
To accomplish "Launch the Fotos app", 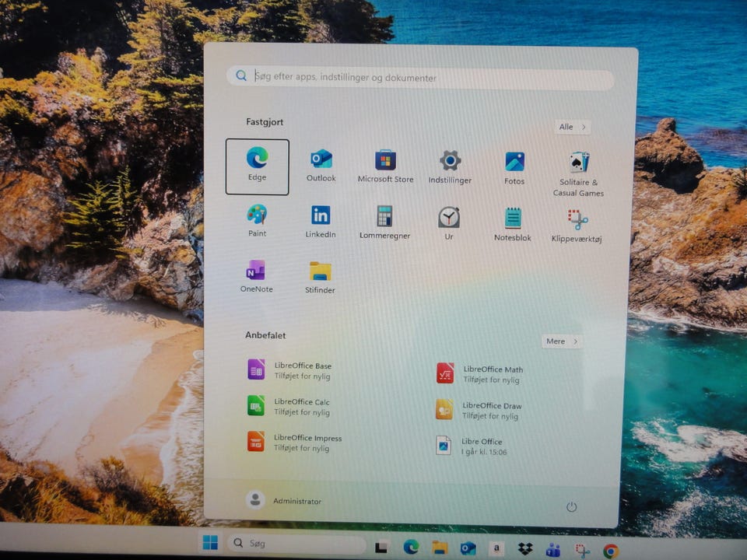I will coord(514,167).
